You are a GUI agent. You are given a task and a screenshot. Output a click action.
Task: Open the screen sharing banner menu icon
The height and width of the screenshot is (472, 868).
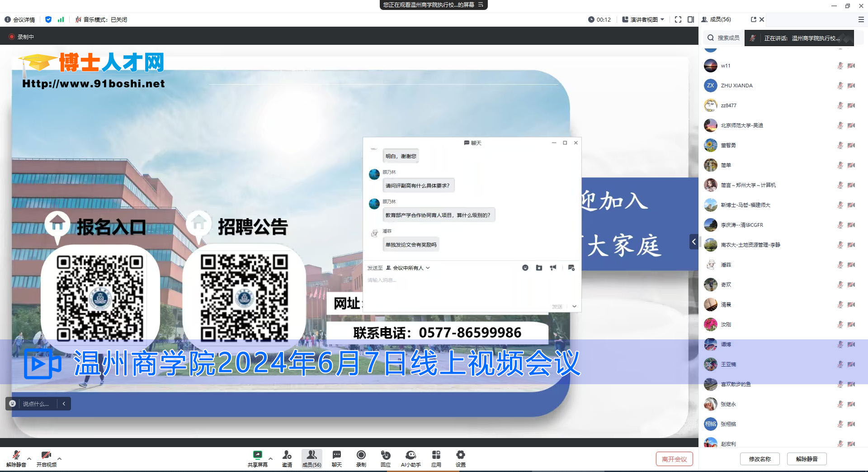[x=481, y=5]
